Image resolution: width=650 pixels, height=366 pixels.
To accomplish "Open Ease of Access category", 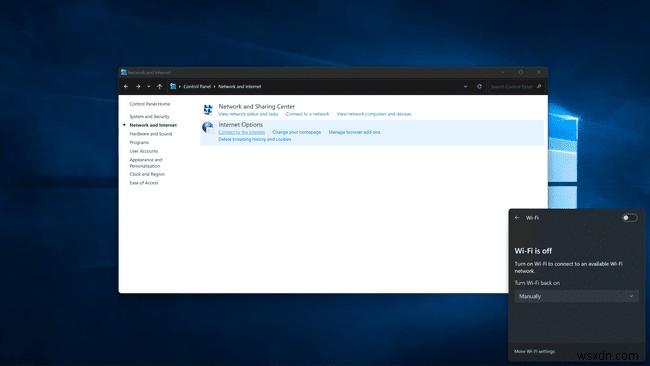I will click(143, 183).
